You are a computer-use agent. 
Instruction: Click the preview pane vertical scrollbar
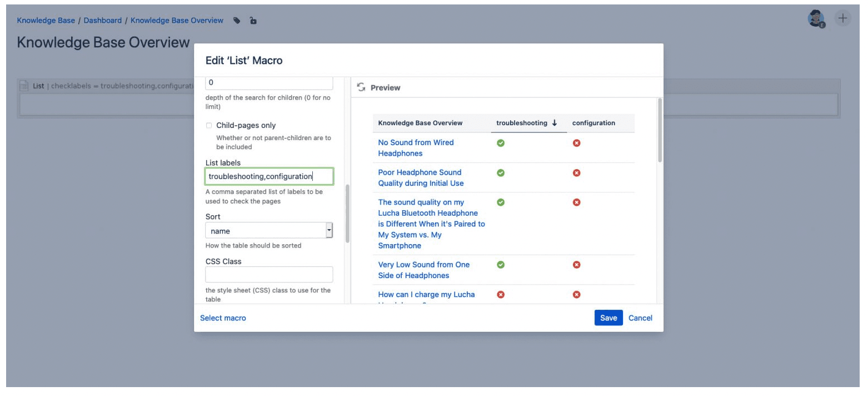point(660,131)
